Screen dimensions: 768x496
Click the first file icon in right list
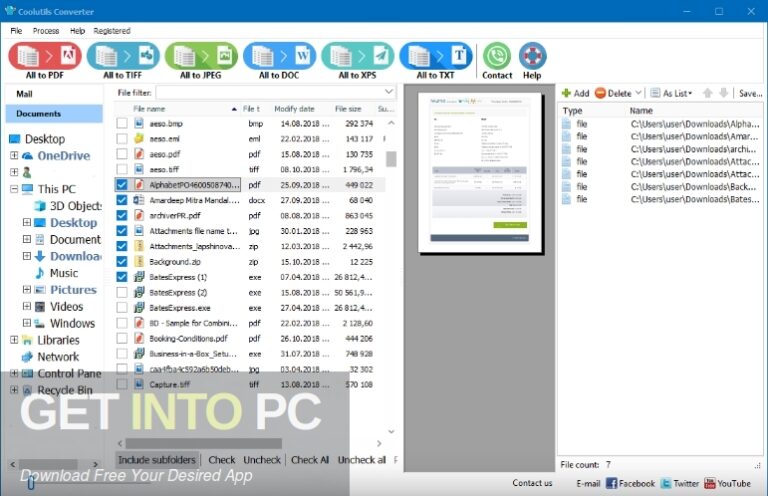coord(567,124)
